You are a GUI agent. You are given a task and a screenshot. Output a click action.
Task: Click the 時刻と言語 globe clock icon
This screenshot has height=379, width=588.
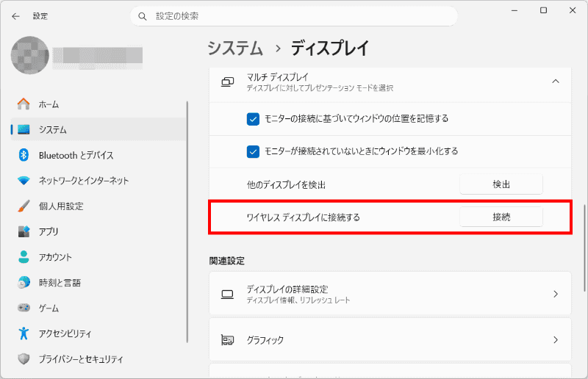pos(24,282)
